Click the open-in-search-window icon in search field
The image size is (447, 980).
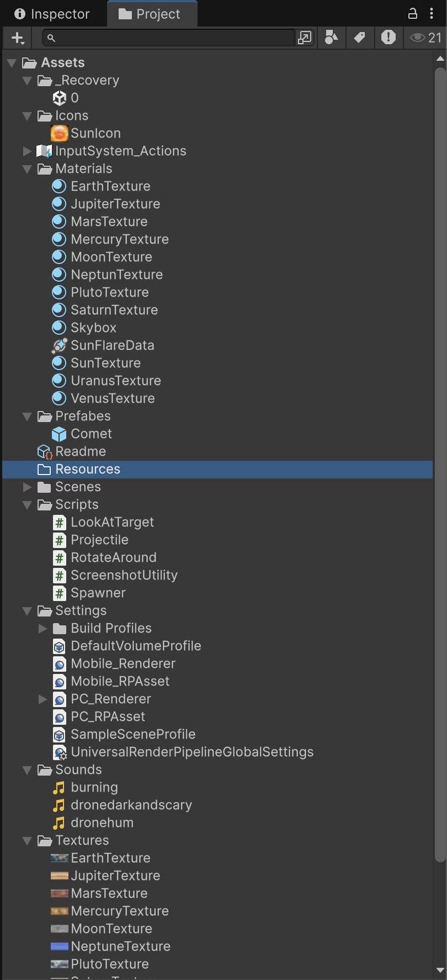[304, 38]
